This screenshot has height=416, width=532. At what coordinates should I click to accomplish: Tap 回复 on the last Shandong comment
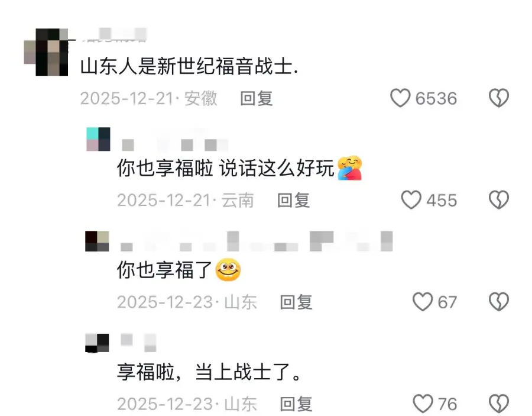[x=296, y=404]
